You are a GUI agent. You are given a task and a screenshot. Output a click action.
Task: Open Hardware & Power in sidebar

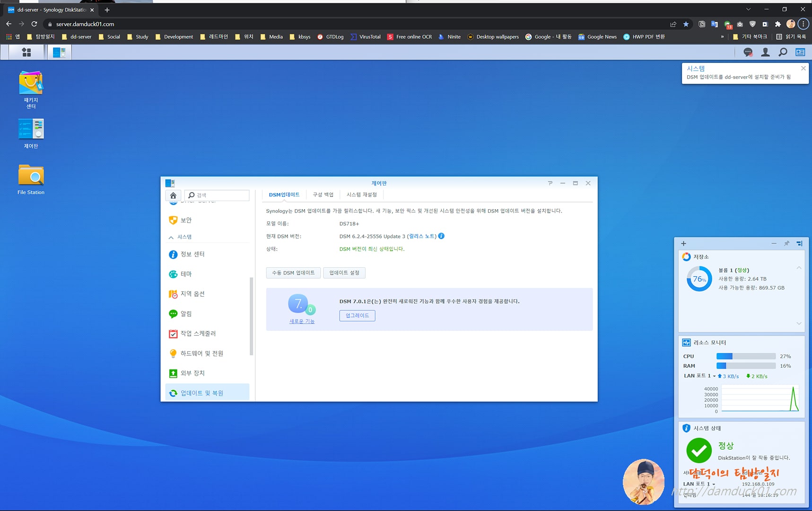click(208, 353)
